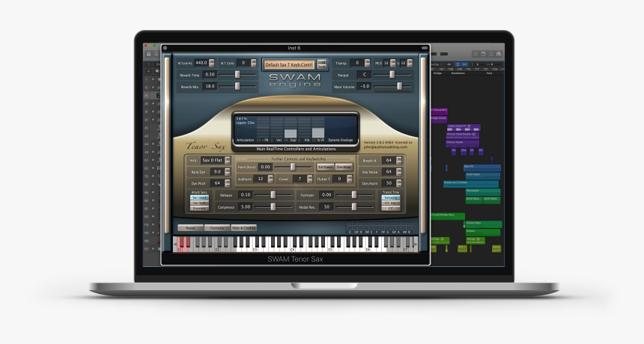Image resolution: width=644 pixels, height=344 pixels.
Task: Click the Dyn.Harm stepper arrows
Action: coord(398,183)
